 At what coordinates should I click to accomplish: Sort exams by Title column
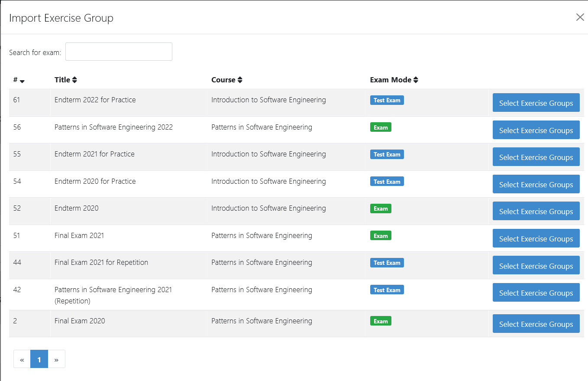(74, 80)
